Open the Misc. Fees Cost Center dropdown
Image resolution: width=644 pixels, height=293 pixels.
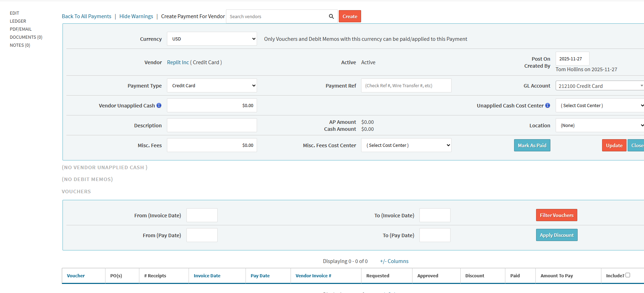pos(406,145)
